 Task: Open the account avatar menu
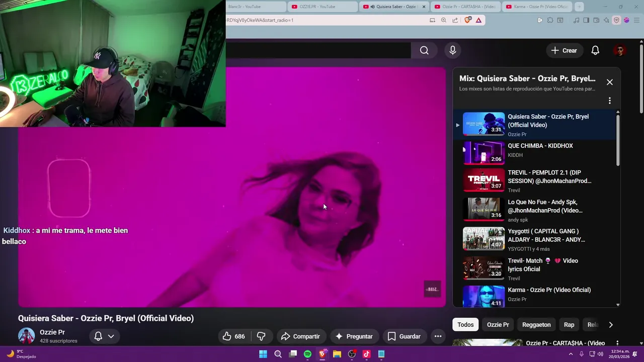(619, 50)
